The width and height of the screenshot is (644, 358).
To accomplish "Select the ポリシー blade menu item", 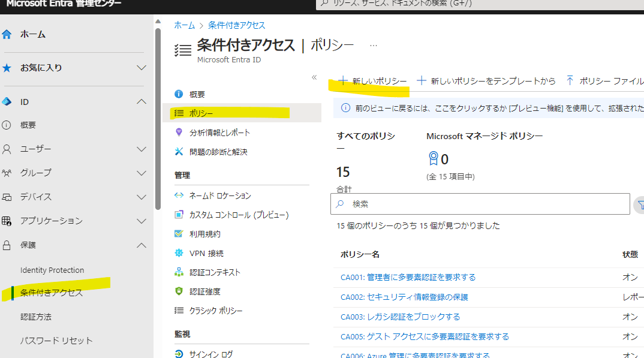I will click(242, 113).
